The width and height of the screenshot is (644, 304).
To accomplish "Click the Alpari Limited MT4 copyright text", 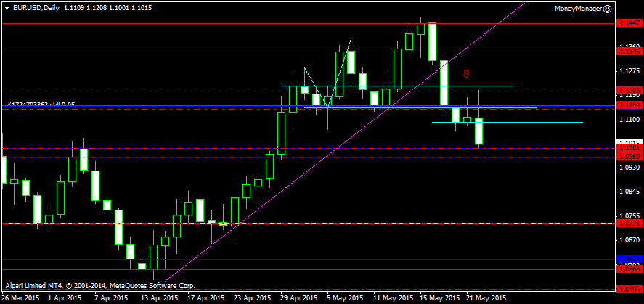I will point(100,286).
